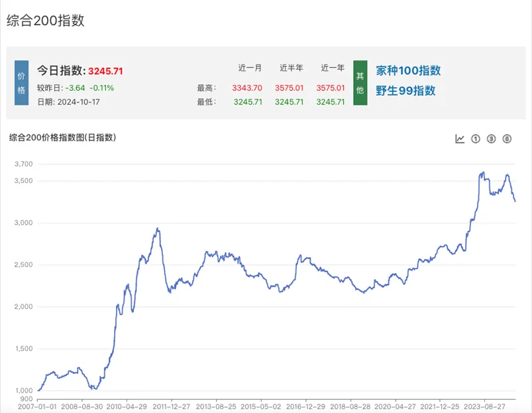Click the 近一月 highest value 3343.70
This screenshot has height=413, width=532.
pos(247,88)
